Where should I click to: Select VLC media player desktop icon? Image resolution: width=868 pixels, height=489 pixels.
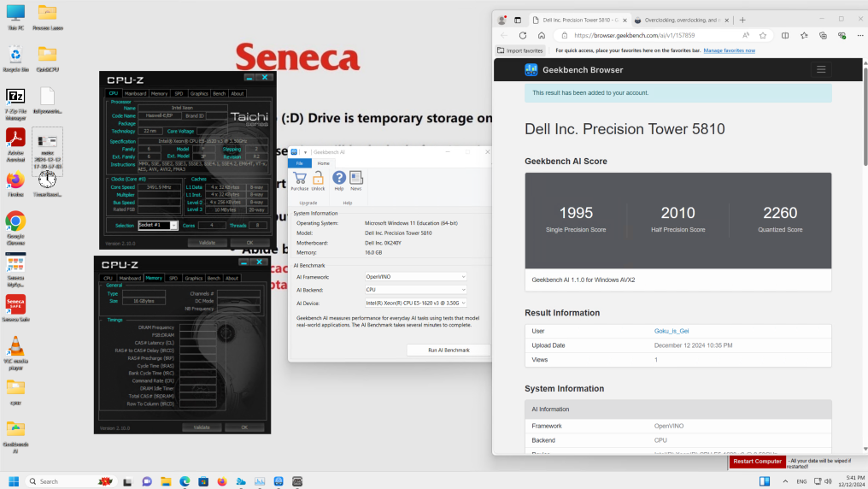(15, 353)
